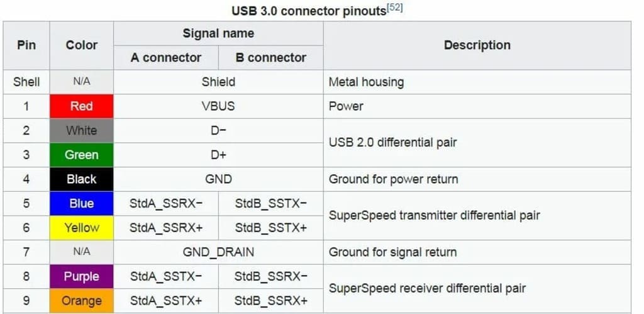This screenshot has height=314, width=644.
Task: Click the Green color swatch
Action: [x=82, y=155]
